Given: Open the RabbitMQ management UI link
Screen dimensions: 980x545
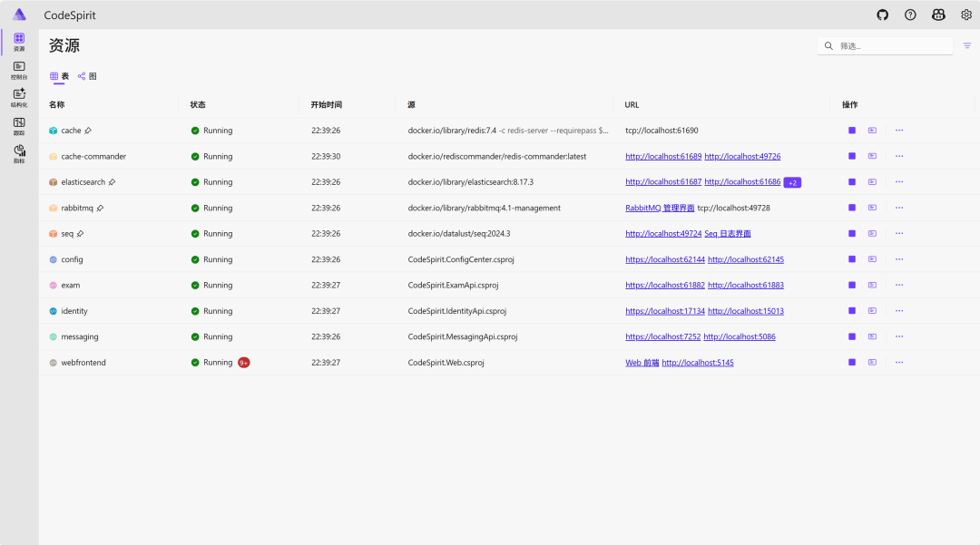Looking at the screenshot, I should [x=660, y=208].
